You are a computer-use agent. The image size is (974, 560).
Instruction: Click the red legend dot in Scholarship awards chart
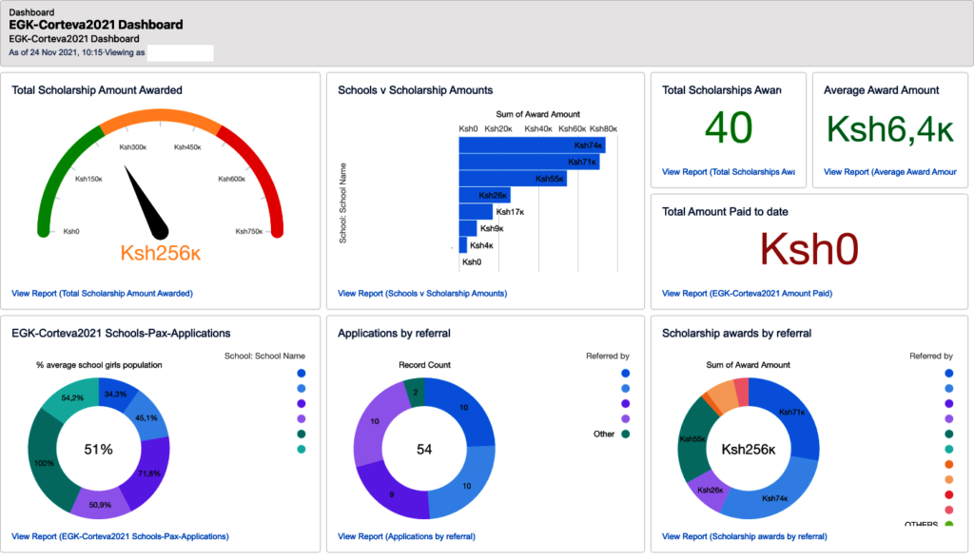click(949, 494)
